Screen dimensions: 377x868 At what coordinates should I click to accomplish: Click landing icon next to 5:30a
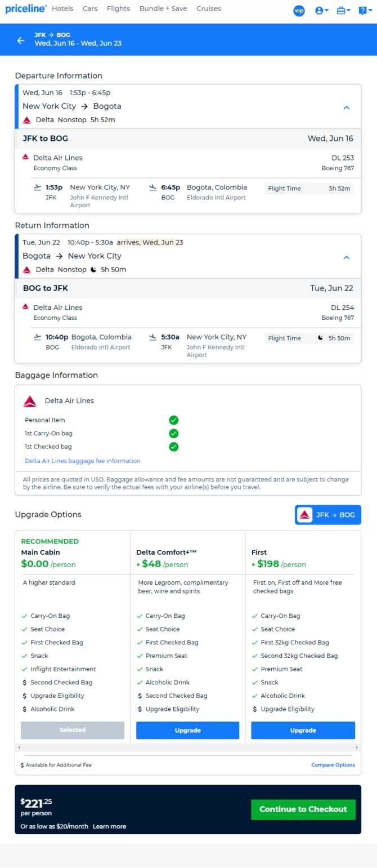(153, 337)
